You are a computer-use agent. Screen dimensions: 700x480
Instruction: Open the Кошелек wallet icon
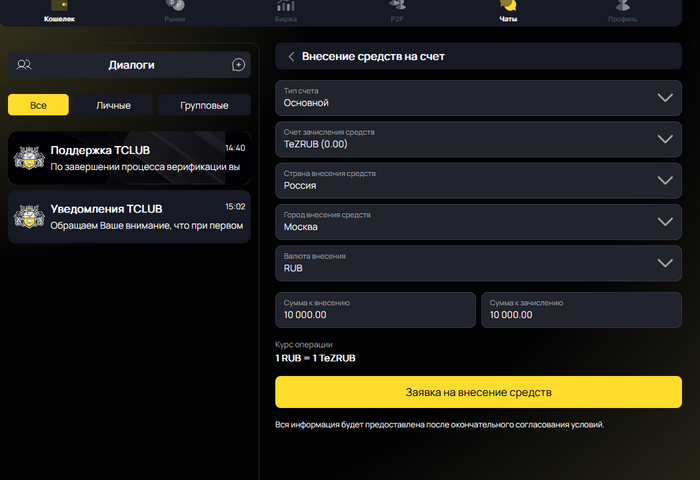[59, 6]
